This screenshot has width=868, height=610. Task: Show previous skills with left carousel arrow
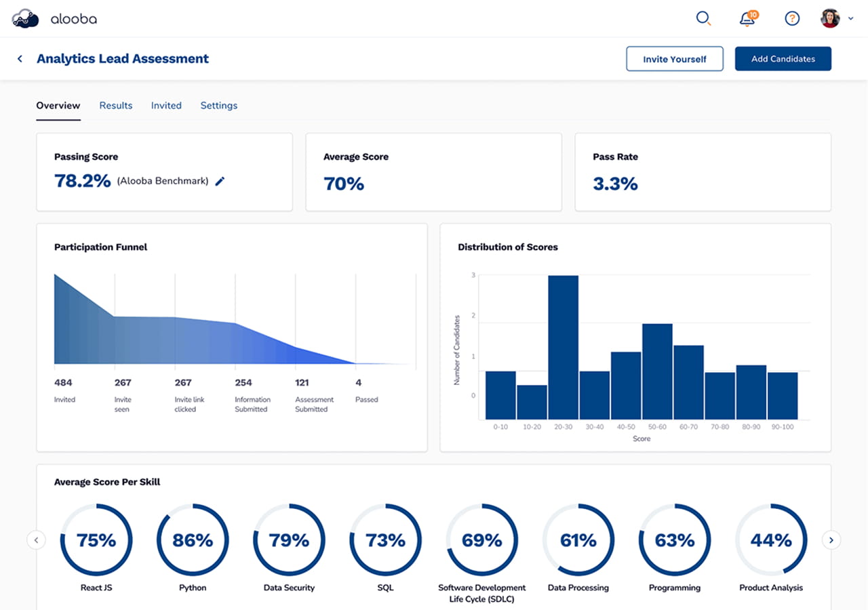click(36, 540)
